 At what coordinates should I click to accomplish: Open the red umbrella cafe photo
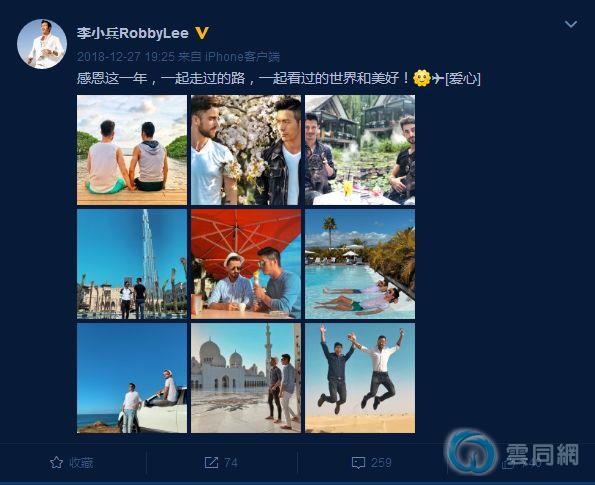246,264
